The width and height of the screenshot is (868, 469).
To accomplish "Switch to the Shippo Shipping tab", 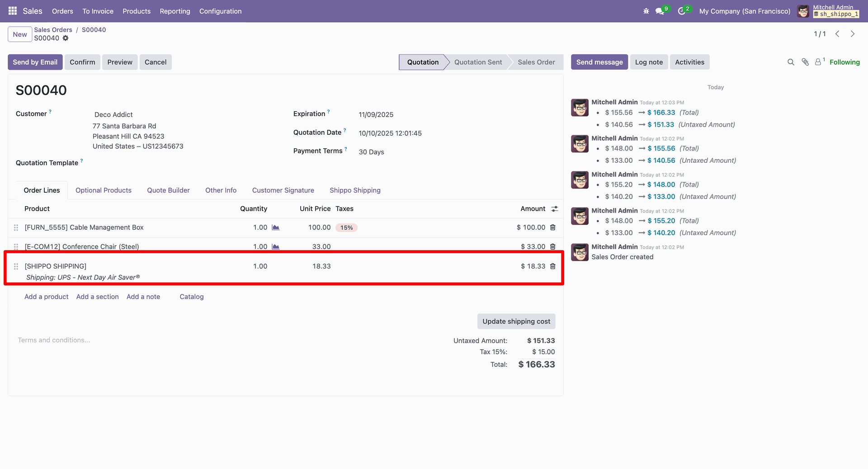I will pyautogui.click(x=355, y=190).
